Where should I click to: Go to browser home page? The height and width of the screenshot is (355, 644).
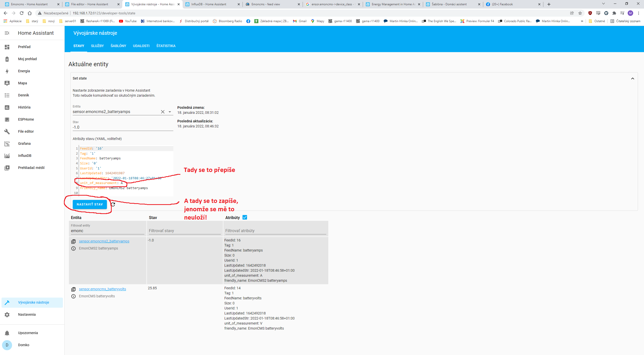tap(30, 13)
